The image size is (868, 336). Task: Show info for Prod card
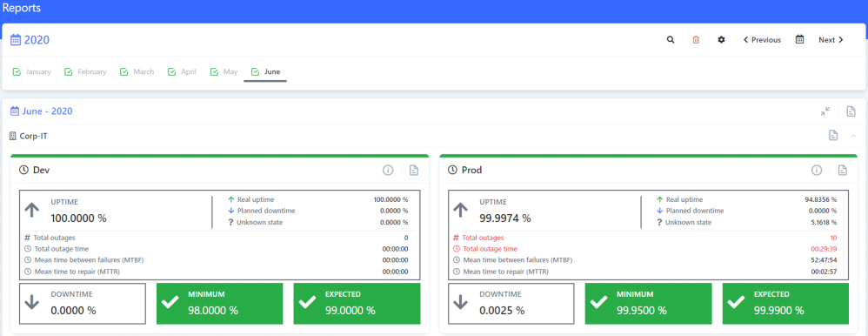point(817,171)
